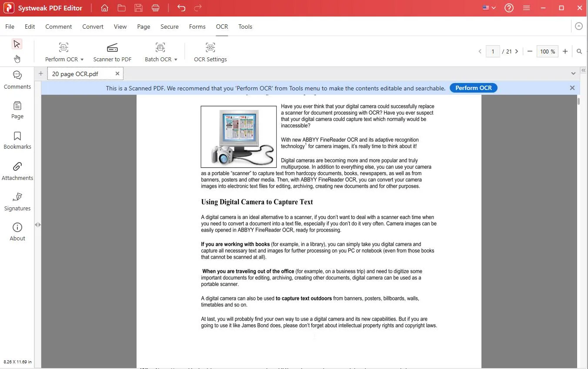The width and height of the screenshot is (588, 369).
Task: Close the 20 page OCR.pdf tab
Action: coord(117,73)
